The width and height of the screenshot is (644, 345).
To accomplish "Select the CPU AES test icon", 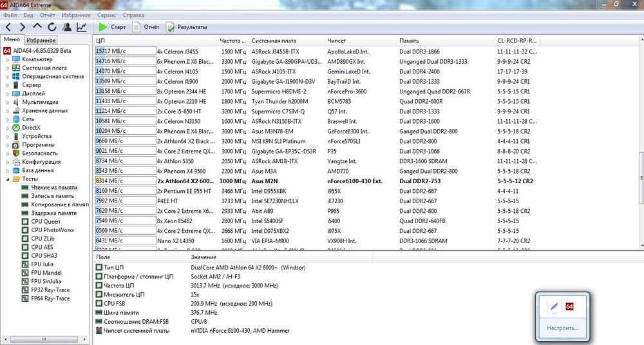I will pyautogui.click(x=25, y=247).
